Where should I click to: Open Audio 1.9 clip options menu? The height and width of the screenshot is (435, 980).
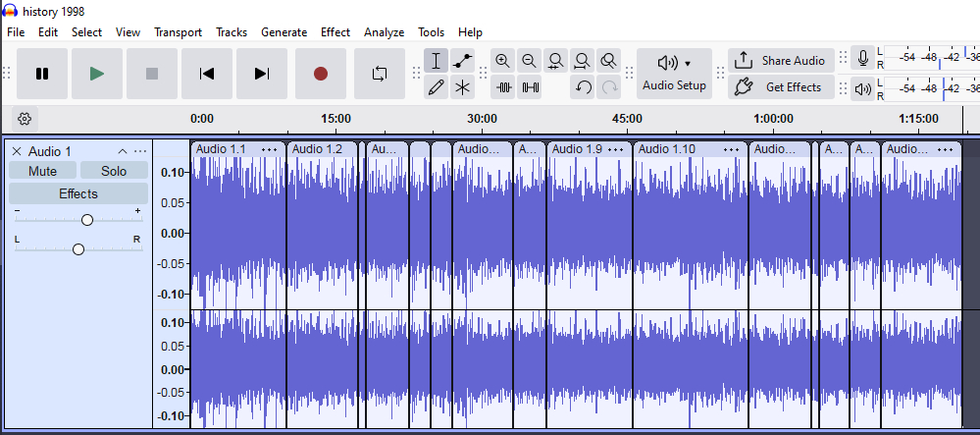point(616,149)
